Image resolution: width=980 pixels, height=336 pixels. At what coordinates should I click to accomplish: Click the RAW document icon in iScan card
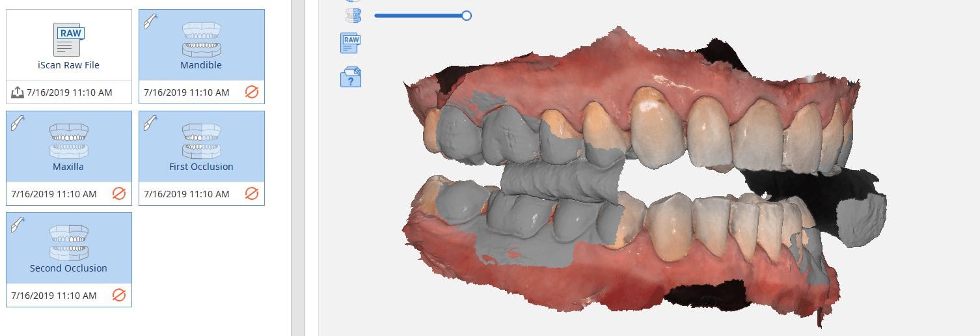(x=68, y=40)
